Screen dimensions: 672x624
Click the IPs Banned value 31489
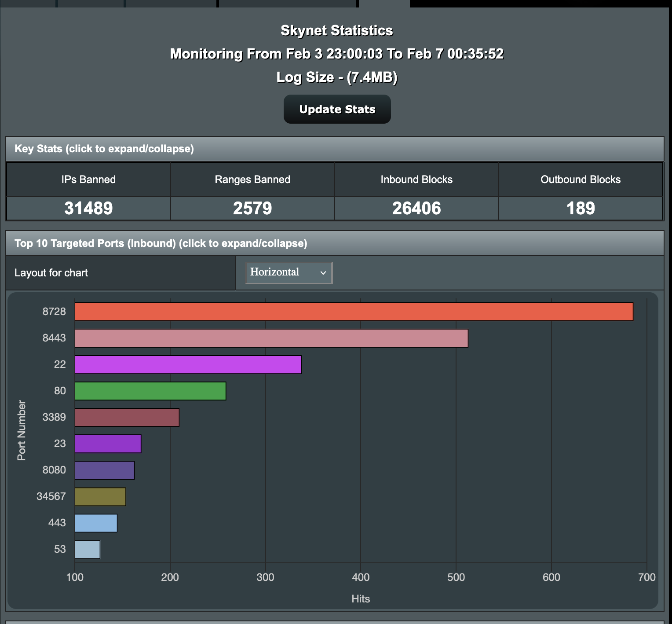click(x=88, y=208)
